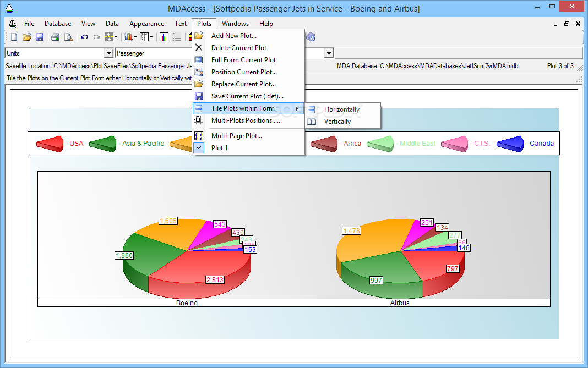
Task: Expand Tile Plots within Form submenu
Action: [x=248, y=108]
